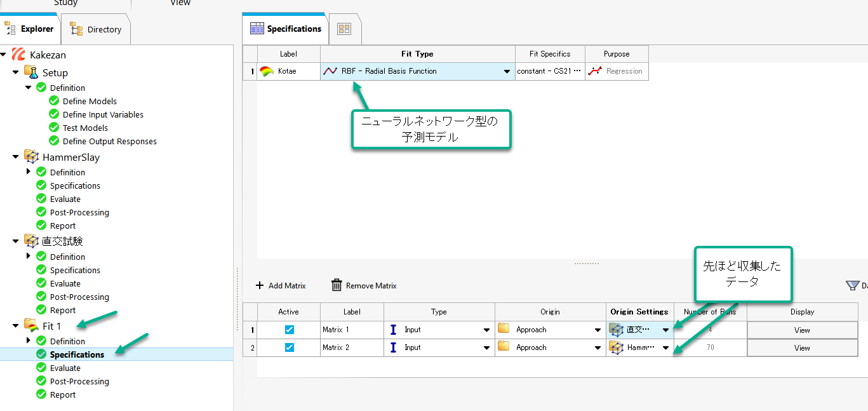Open the grid-view tab beside Specifications
Viewport: 868px width, 411px height.
pos(344,29)
